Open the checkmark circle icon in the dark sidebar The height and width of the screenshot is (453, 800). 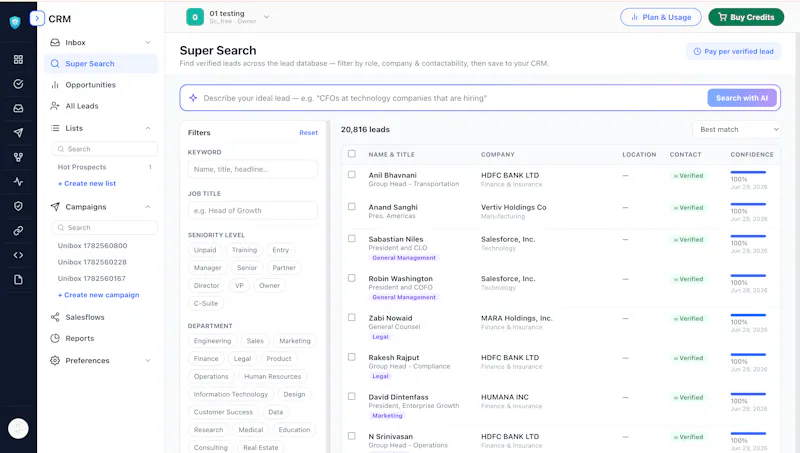(18, 84)
